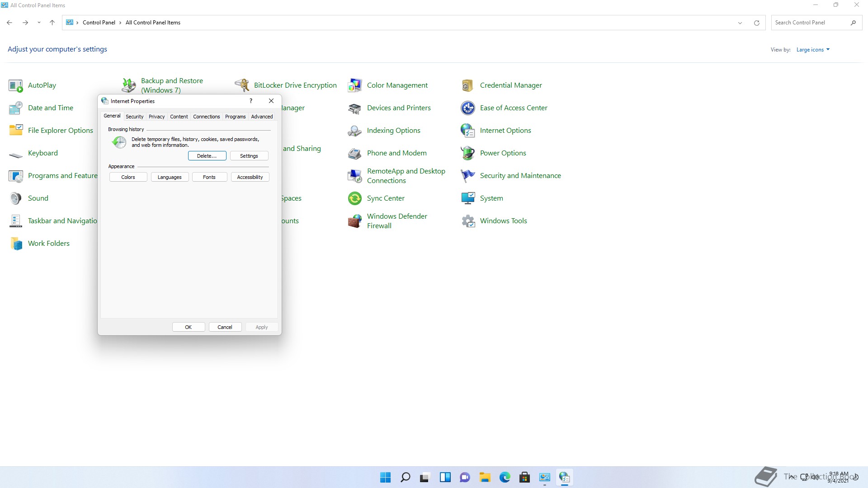Click the Phone and Modem icon
868x488 pixels.
point(355,153)
